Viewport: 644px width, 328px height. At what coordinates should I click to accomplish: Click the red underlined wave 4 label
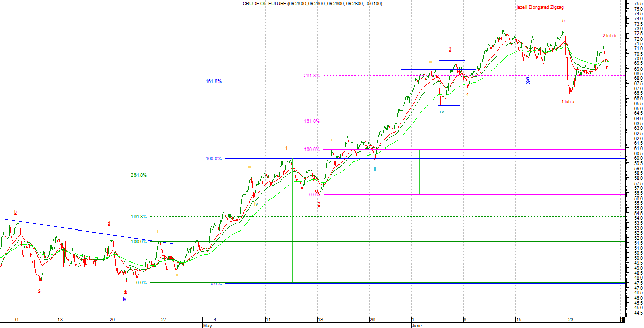[x=467, y=95]
